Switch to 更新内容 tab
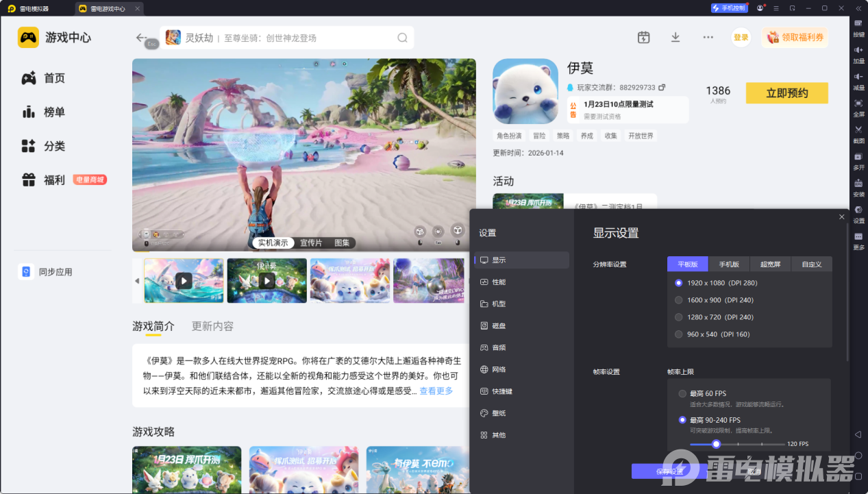Image resolution: width=868 pixels, height=494 pixels. coord(212,326)
